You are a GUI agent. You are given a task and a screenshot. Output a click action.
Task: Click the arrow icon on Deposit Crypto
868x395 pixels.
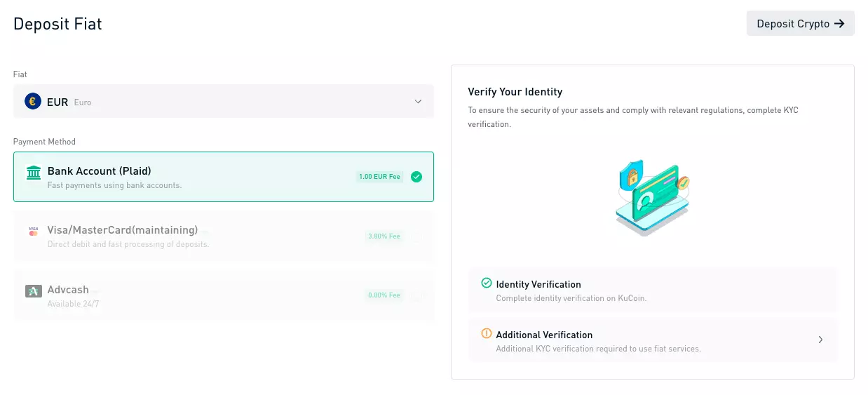tap(839, 24)
